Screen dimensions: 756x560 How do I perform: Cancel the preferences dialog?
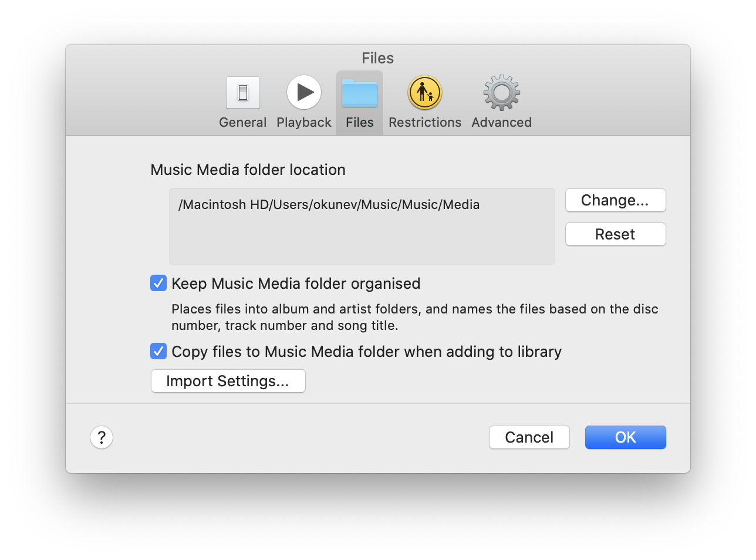529,437
